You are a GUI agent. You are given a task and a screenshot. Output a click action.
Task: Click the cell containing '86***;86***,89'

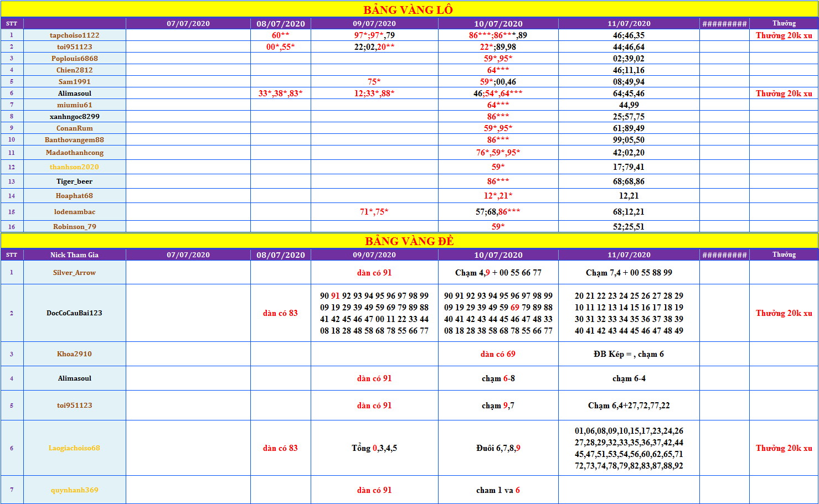click(498, 35)
